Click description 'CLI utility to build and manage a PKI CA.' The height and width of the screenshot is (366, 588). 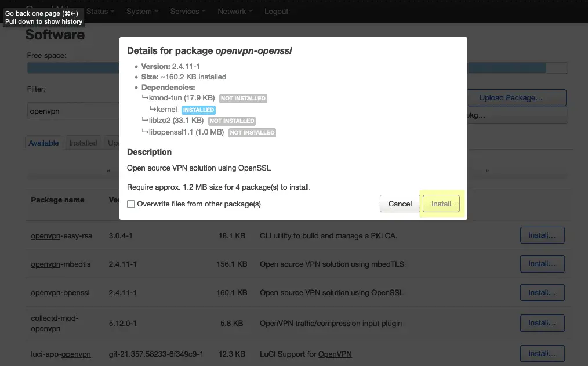[x=328, y=236]
